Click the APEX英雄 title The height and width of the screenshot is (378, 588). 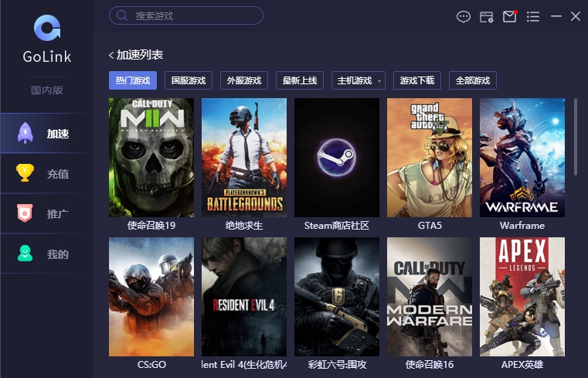[522, 365]
